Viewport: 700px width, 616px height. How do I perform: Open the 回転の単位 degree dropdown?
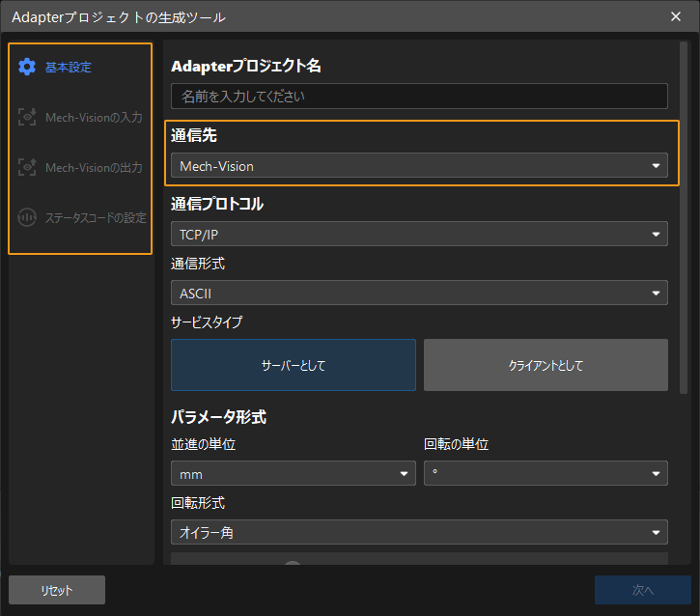(546, 473)
